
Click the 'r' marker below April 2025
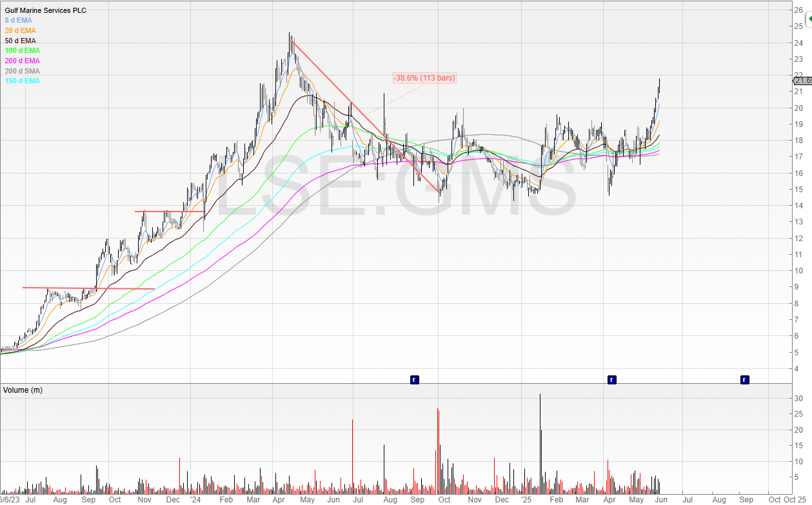click(611, 379)
